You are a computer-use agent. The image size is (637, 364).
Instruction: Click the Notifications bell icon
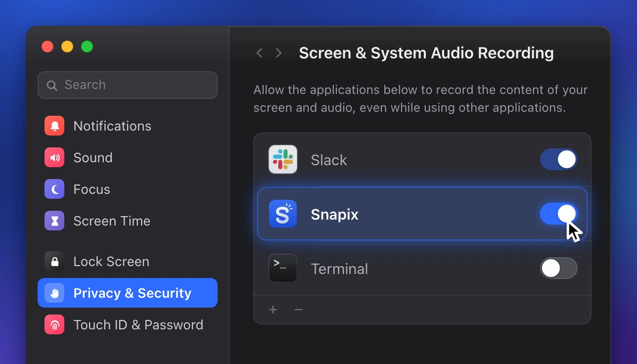coord(54,126)
